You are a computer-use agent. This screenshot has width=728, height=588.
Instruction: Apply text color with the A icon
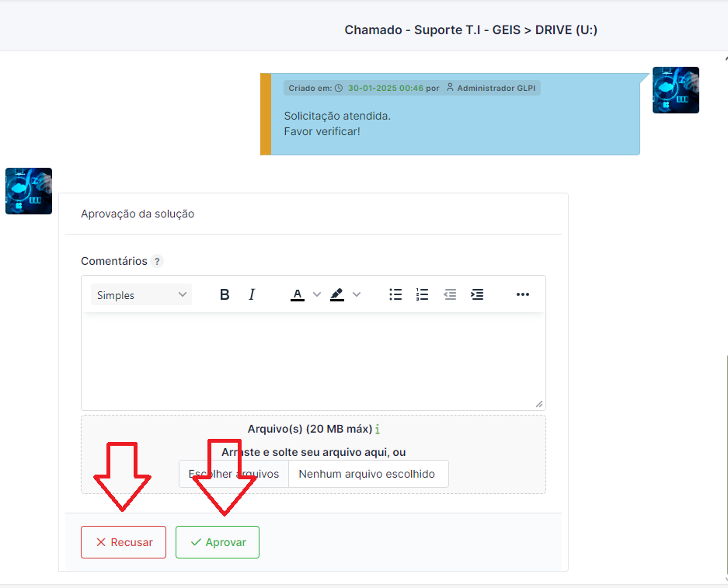coord(298,295)
